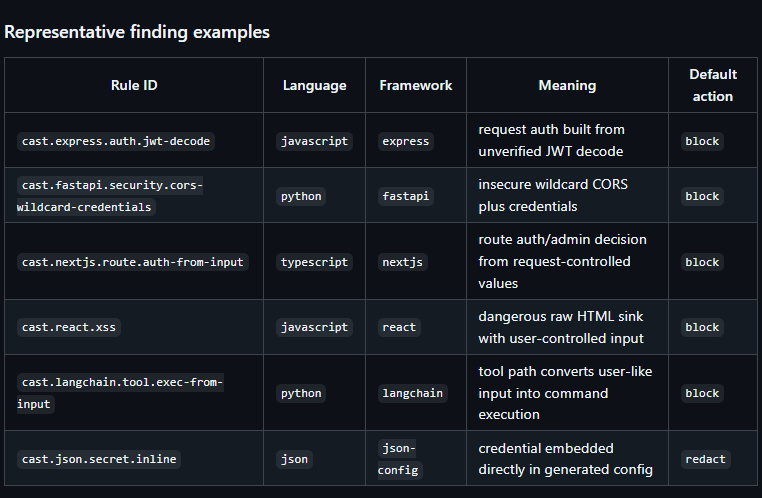This screenshot has width=762, height=498.
Task: Click the typescript language tag
Action: point(314,262)
